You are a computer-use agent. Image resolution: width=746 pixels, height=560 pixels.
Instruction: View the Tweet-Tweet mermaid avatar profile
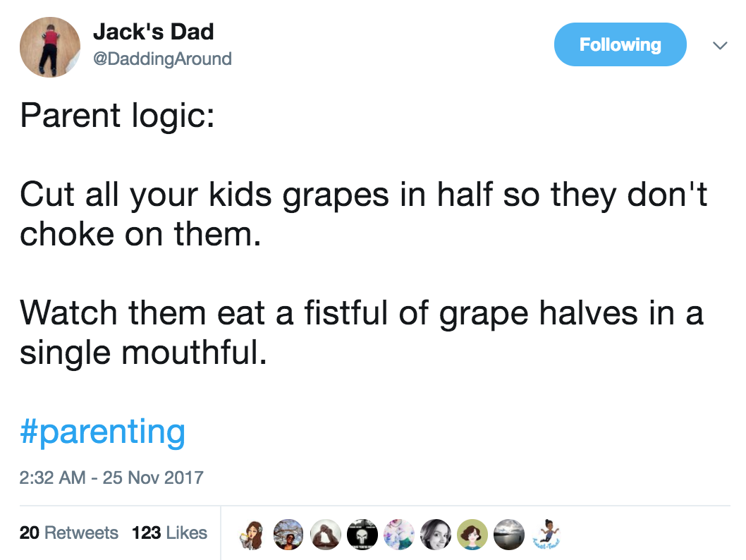point(546,535)
